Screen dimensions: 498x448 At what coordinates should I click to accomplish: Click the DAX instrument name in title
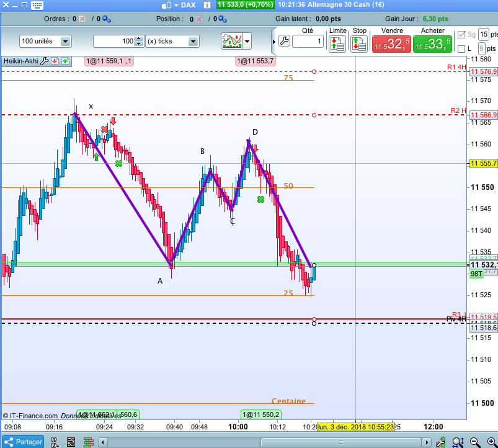click(189, 5)
